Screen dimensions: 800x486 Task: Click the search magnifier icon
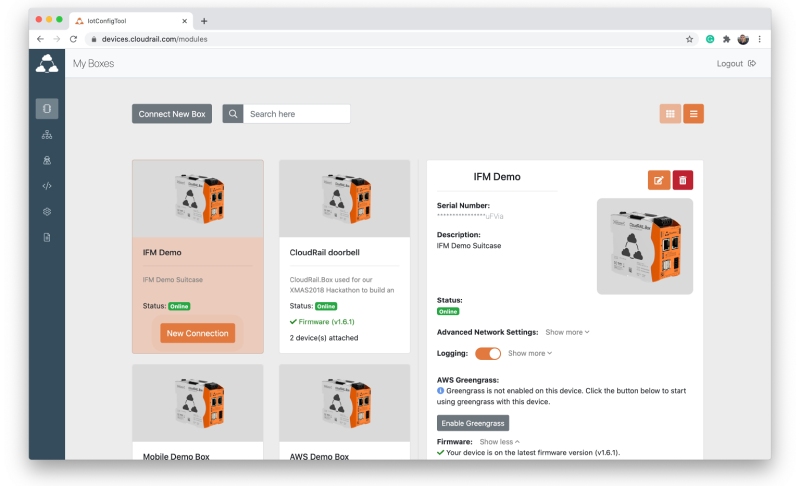click(x=233, y=114)
